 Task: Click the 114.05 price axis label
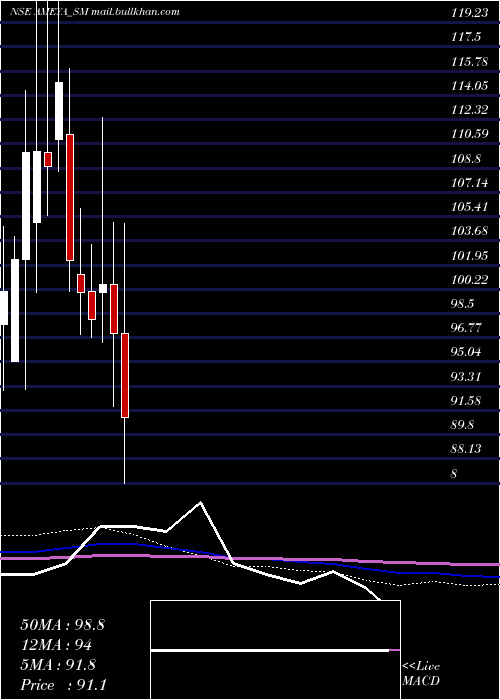click(x=469, y=86)
